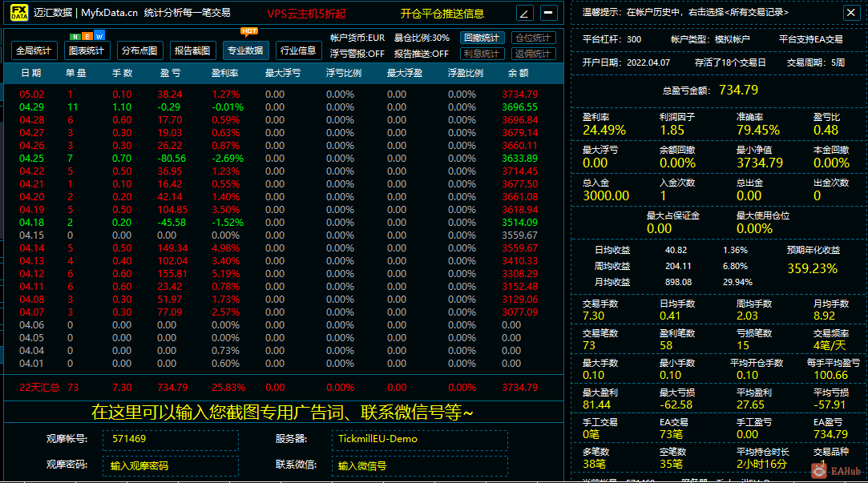
Task: Close the right account details panel
Action: [851, 12]
